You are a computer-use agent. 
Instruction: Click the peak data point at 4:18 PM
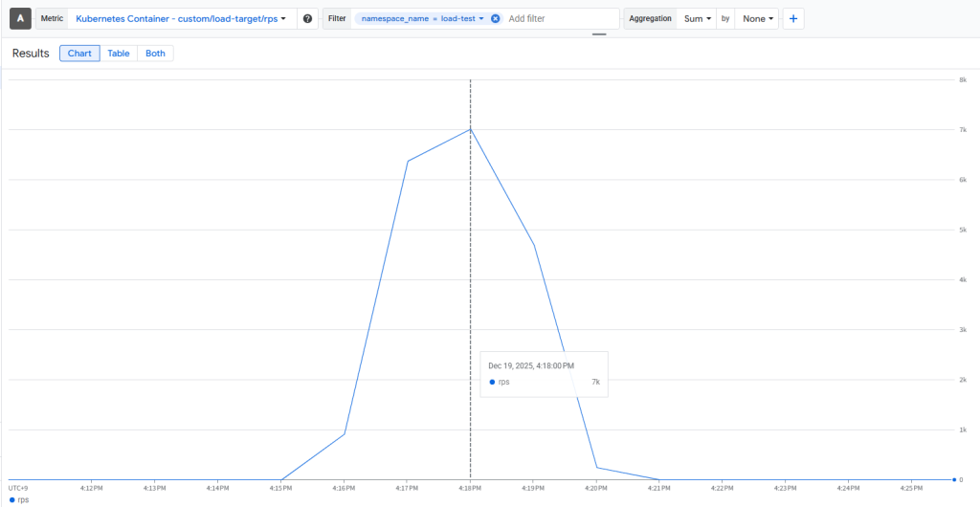click(x=470, y=129)
